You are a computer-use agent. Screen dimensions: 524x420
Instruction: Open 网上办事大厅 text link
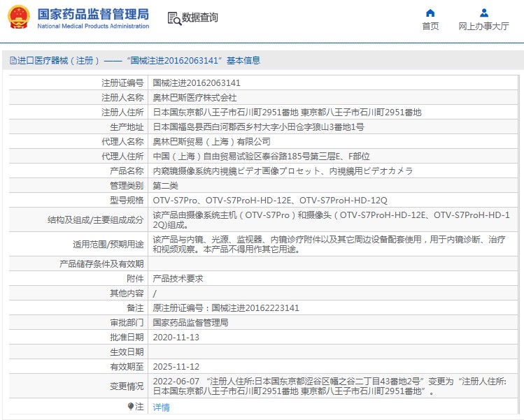click(x=484, y=27)
